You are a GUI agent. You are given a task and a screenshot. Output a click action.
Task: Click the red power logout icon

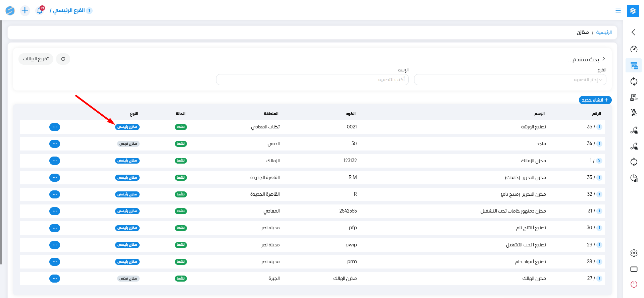(x=634, y=284)
